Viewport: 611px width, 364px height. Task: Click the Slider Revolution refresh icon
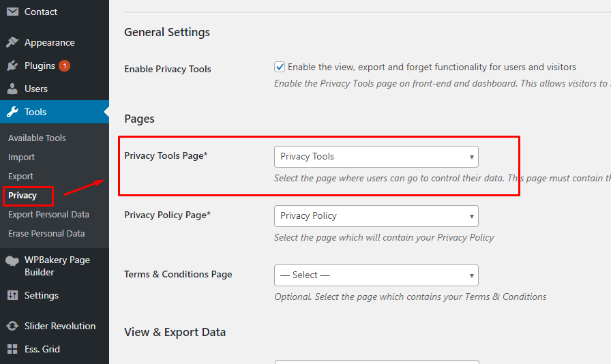[x=12, y=326]
